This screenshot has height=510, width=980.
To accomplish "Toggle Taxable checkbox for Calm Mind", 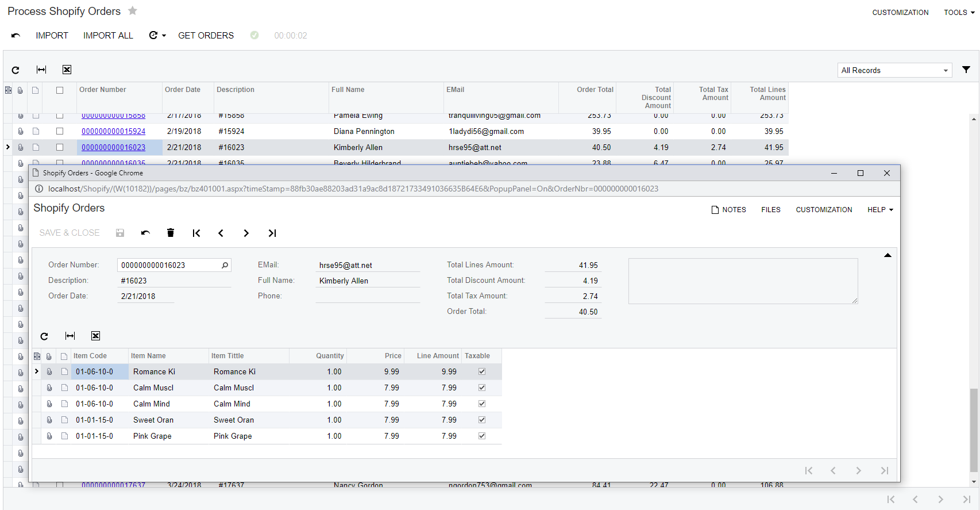I will 482,404.
